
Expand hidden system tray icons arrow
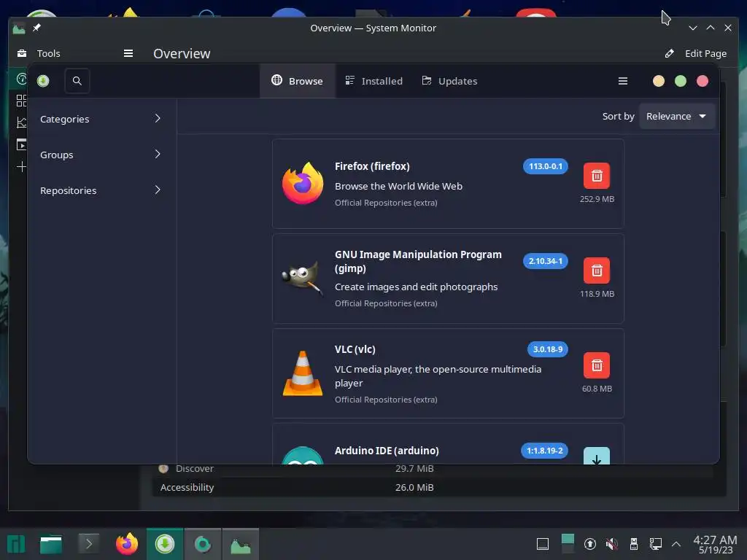click(x=676, y=544)
